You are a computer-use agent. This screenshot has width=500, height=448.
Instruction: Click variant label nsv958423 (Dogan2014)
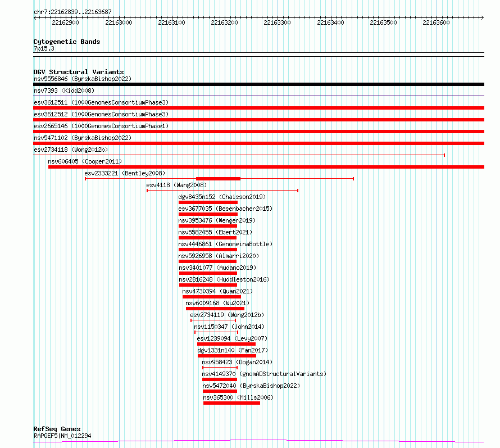point(237,363)
